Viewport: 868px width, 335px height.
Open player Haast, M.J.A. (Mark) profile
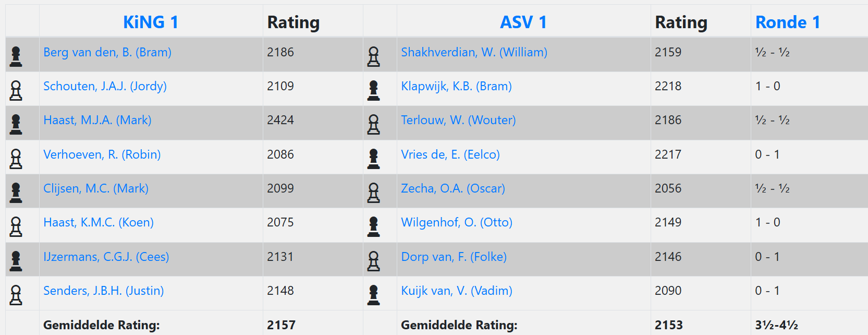pos(97,120)
